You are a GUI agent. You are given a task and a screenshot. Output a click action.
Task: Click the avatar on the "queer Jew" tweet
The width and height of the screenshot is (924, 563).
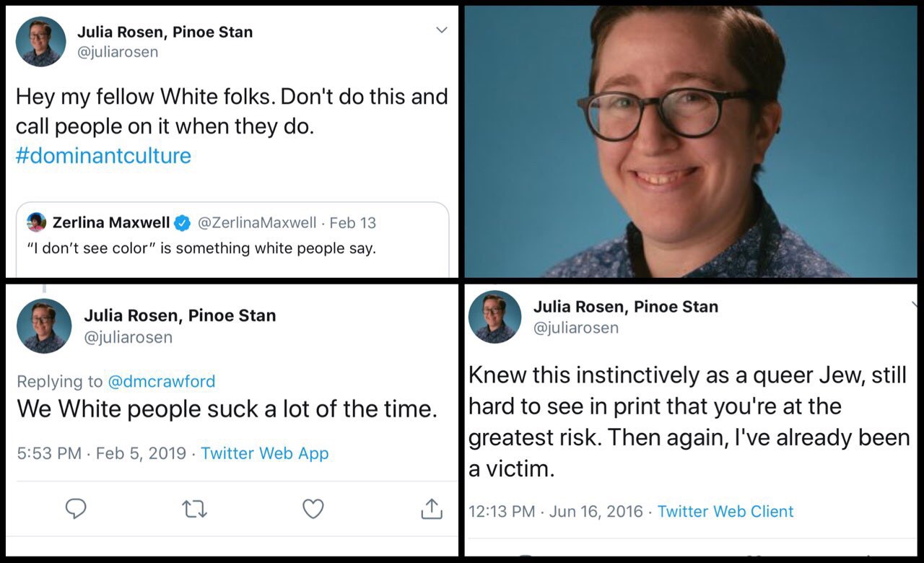(494, 316)
